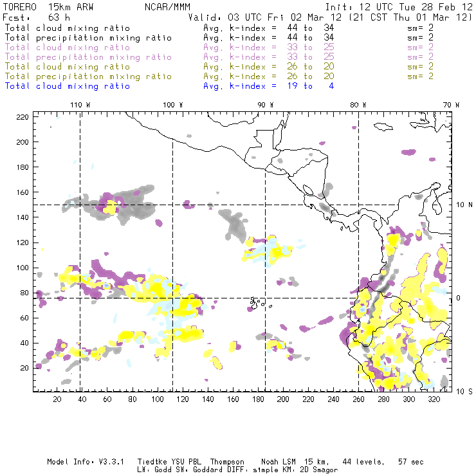Click the "(21 CST Thu 01 Mar 12)" local time text

(410, 17)
